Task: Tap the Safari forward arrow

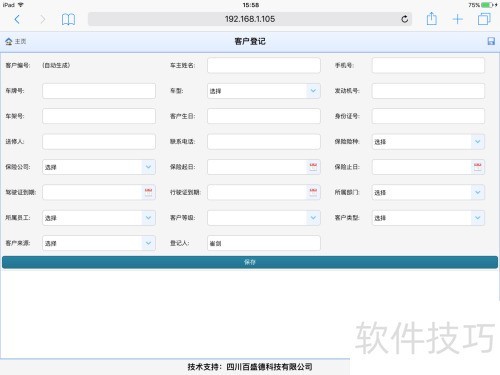Action: coord(43,19)
